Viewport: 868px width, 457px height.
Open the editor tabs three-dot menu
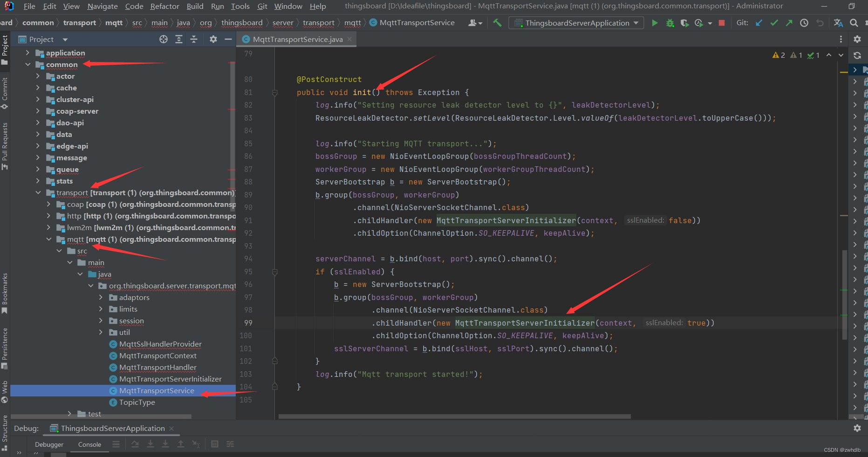[841, 40]
